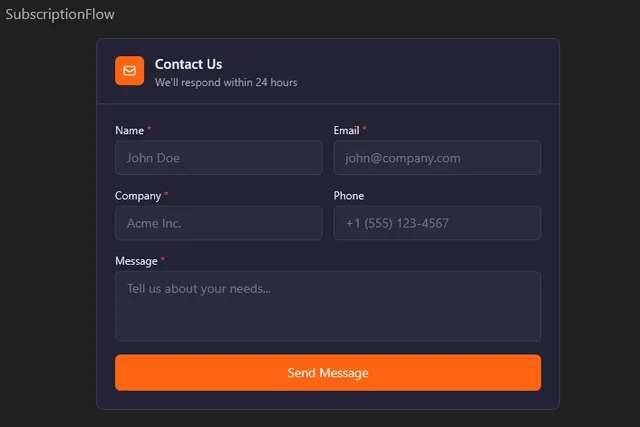The image size is (640, 427).
Task: Click the Message textarea
Action: coord(328,307)
